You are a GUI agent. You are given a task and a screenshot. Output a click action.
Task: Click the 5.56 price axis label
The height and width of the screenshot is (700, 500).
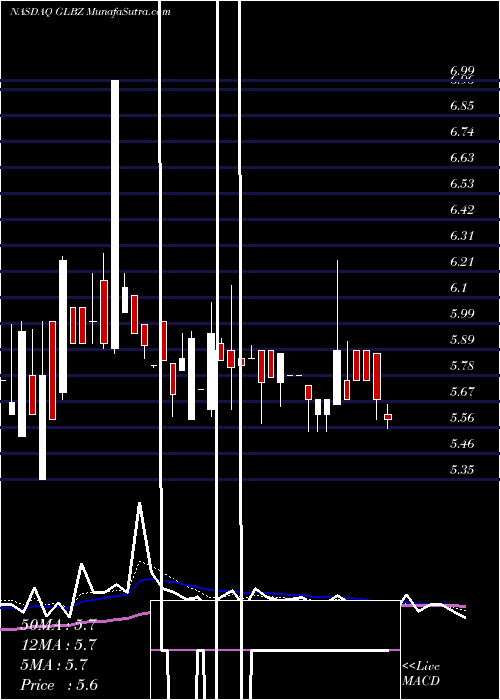pos(462,418)
